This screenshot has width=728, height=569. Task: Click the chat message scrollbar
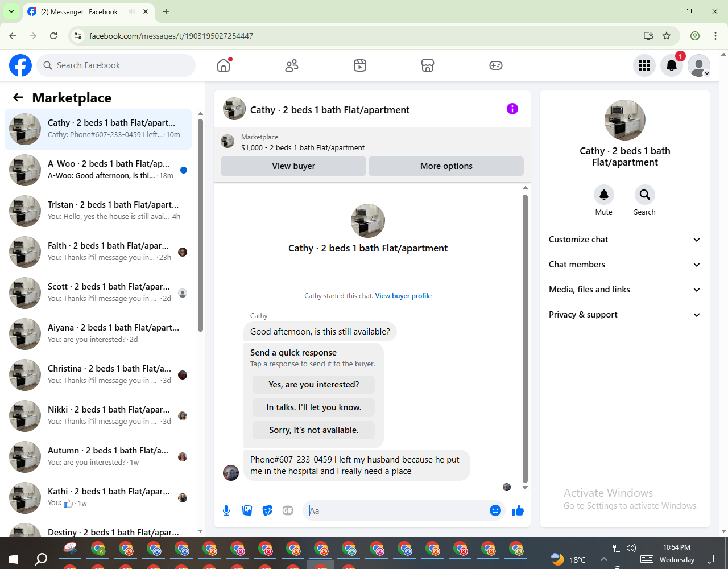pos(525,339)
